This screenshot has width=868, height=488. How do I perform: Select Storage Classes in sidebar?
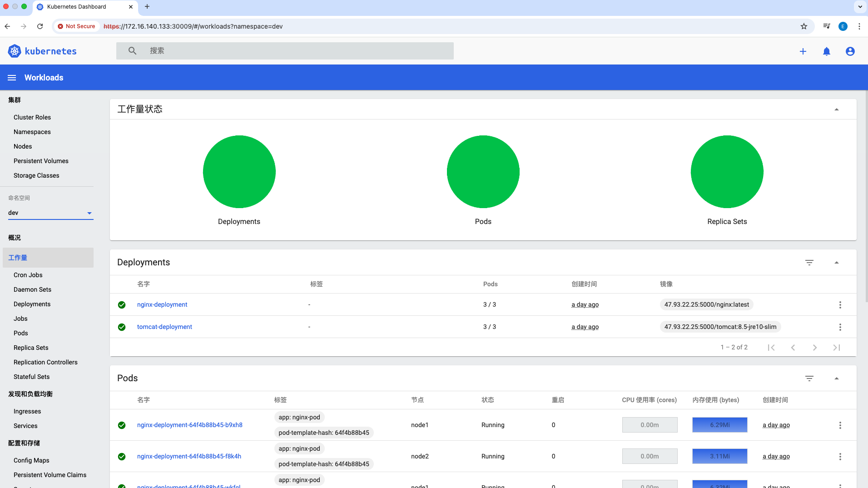tap(36, 175)
